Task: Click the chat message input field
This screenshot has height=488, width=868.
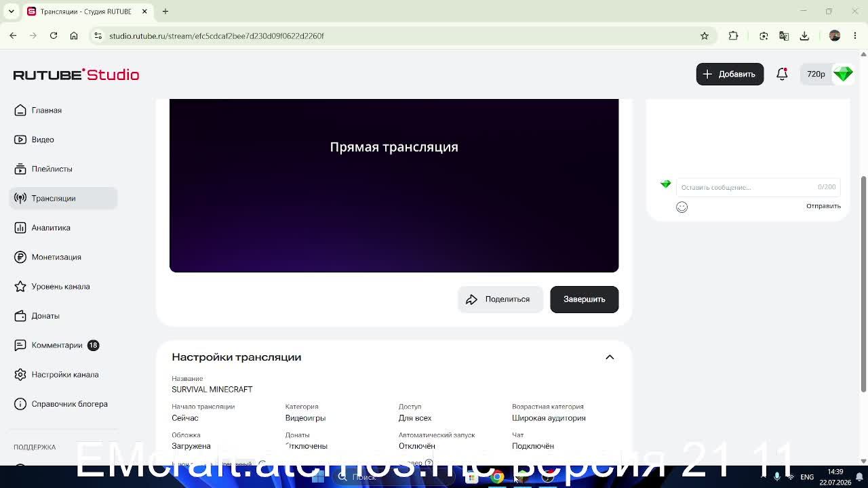Action: click(x=758, y=187)
